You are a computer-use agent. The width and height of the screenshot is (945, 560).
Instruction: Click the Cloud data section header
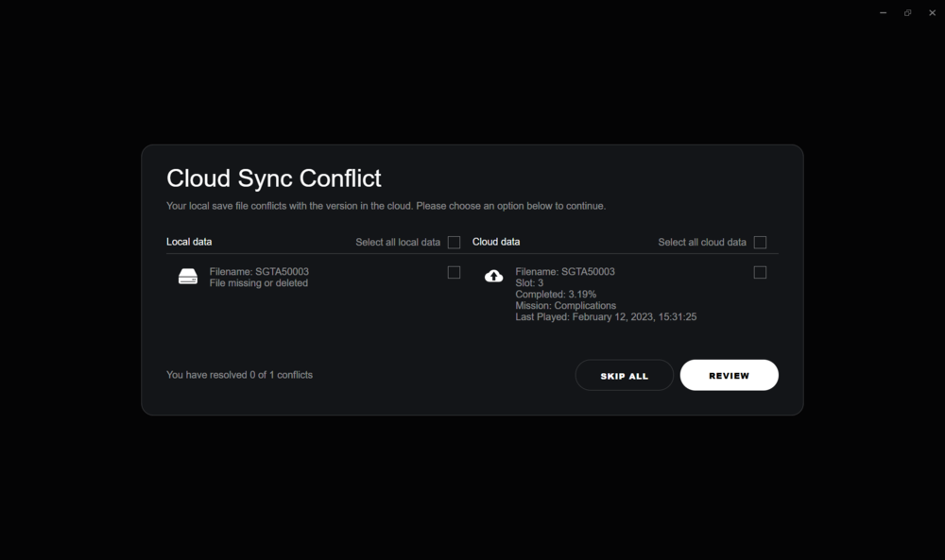point(496,242)
